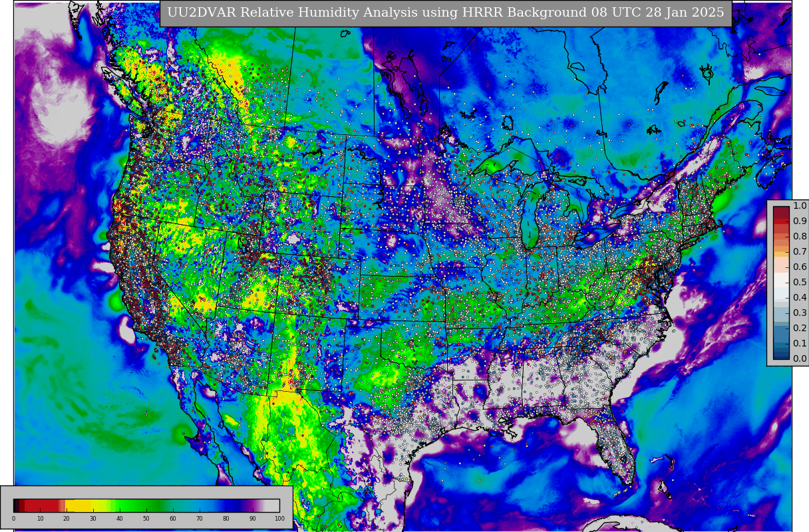Pick the yellow segment of bottom humidity colorbar
Viewport: 809px width, 532px height.
pyautogui.click(x=80, y=505)
